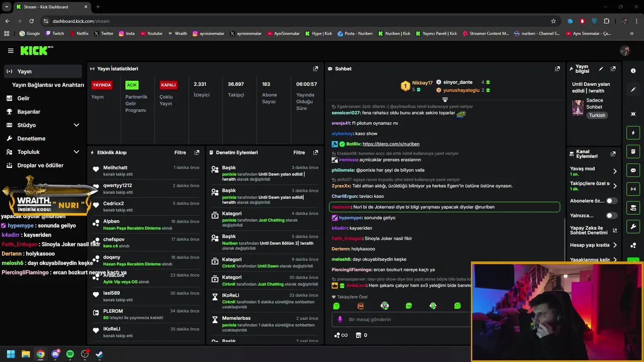Click the Bir mesaj gönderin input

point(403,319)
